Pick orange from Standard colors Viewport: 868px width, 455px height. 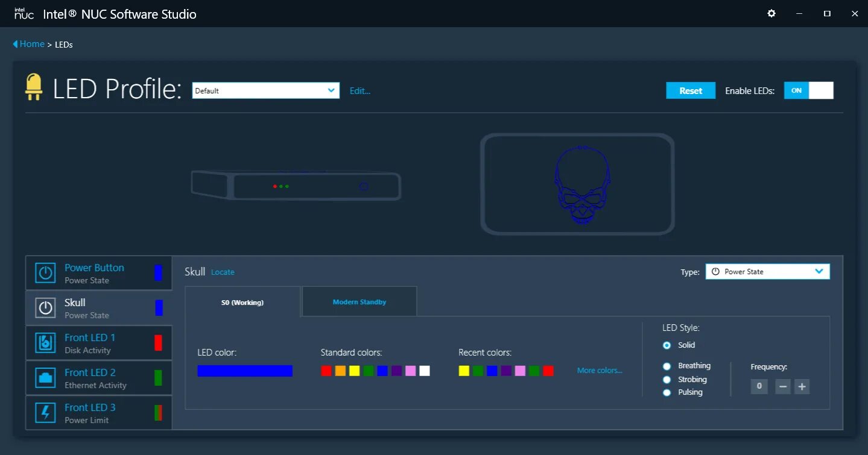pos(340,371)
